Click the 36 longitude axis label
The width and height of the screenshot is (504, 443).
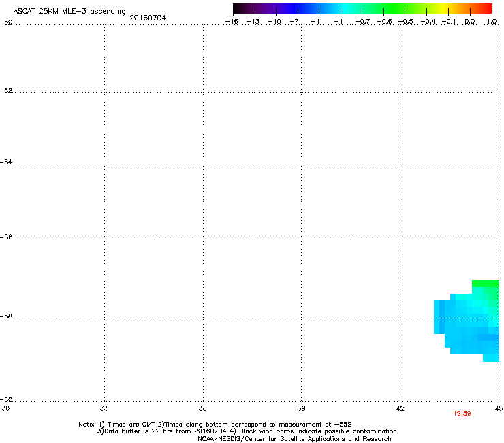click(203, 408)
